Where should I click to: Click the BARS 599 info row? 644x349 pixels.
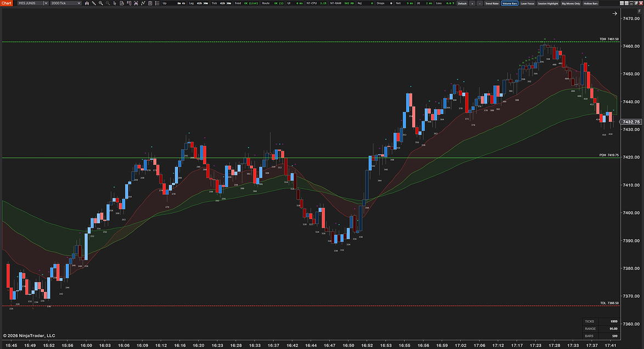[x=601, y=336]
